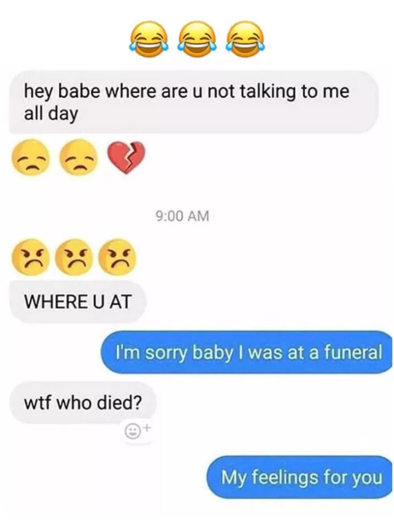Screen dimensions: 394x532
Task: Select the 'WHERE U AT' message bubble
Action: click(78, 301)
